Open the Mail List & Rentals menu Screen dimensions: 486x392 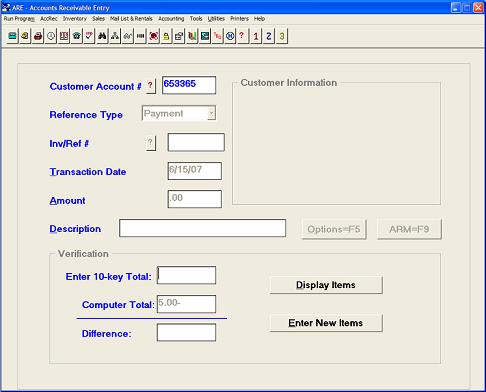point(131,19)
